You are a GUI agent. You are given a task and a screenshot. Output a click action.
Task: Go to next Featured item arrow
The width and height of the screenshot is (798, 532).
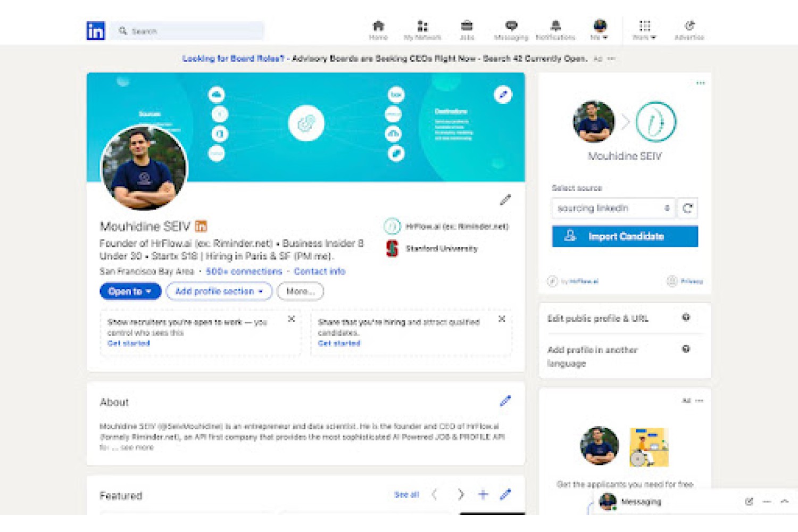(461, 495)
